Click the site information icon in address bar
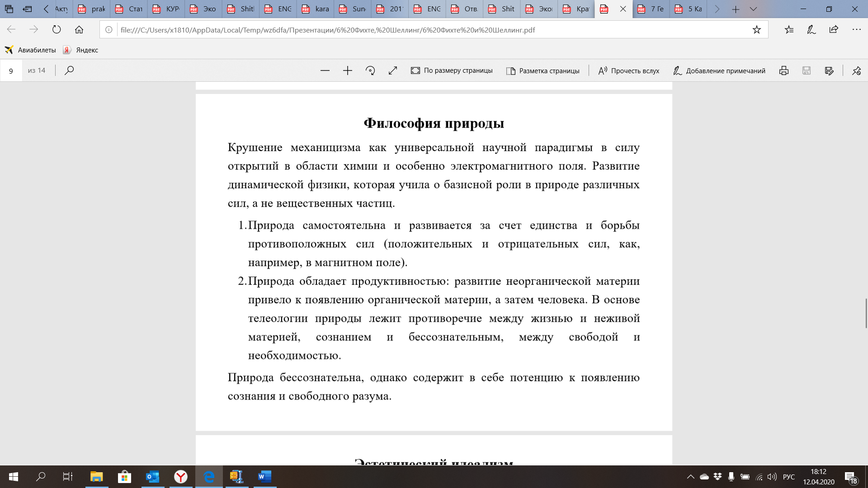868x488 pixels. click(109, 30)
